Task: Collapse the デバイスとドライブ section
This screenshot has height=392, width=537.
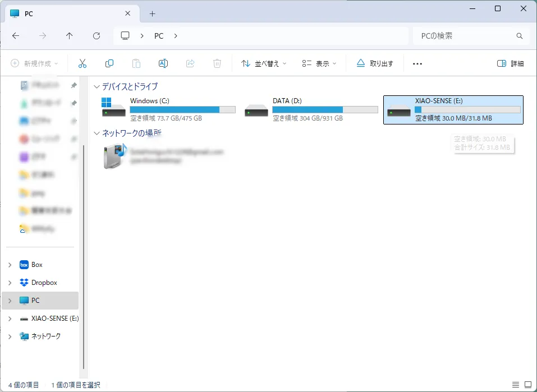Action: point(97,86)
